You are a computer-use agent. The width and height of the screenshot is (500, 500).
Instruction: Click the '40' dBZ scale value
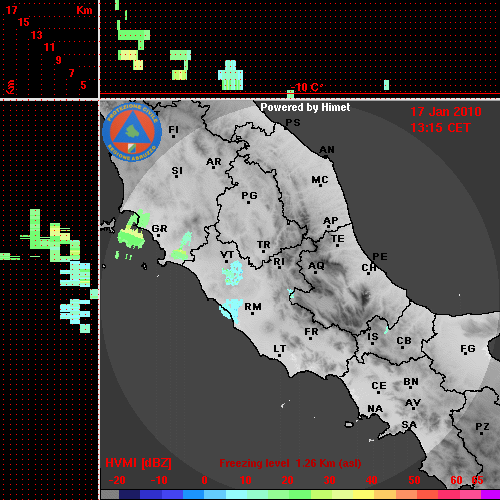tap(372, 480)
